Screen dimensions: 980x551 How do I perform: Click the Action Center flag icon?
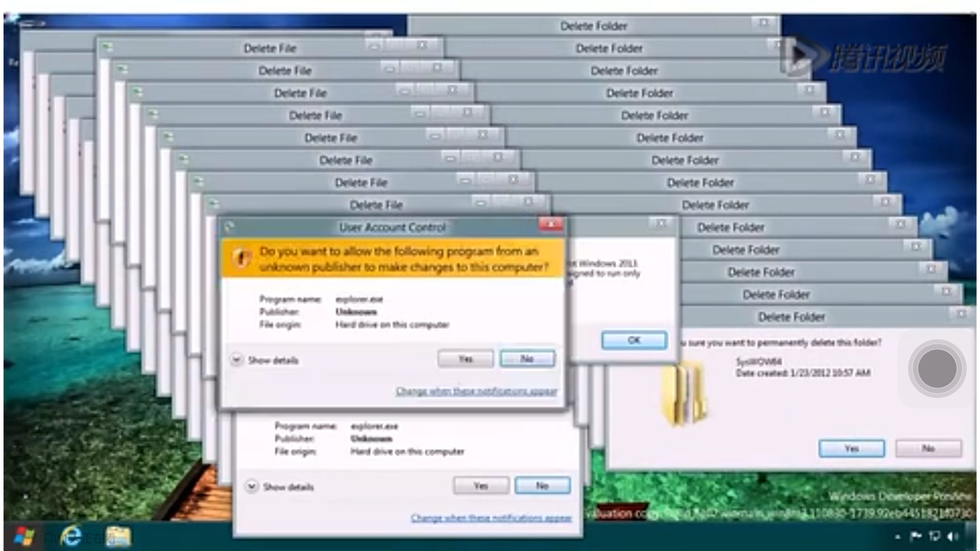point(916,536)
